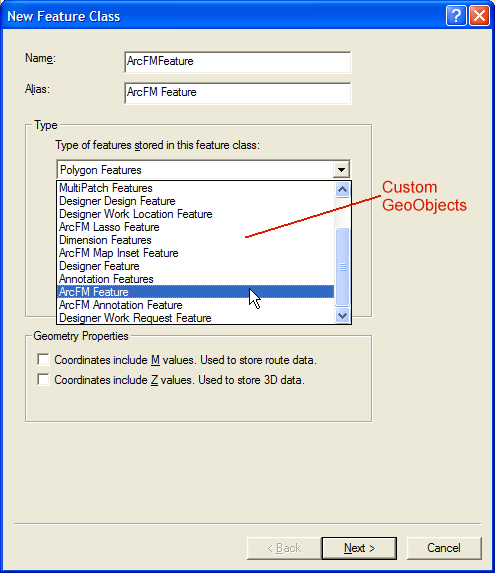Click the Next button

pos(359,548)
